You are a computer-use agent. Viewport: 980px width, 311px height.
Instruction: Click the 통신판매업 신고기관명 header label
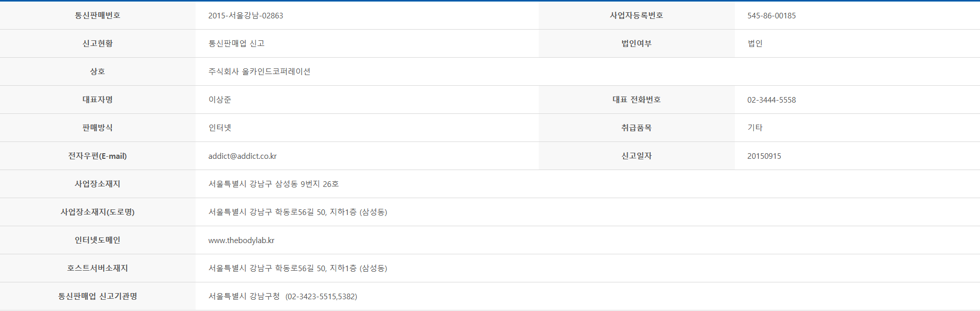click(98, 296)
